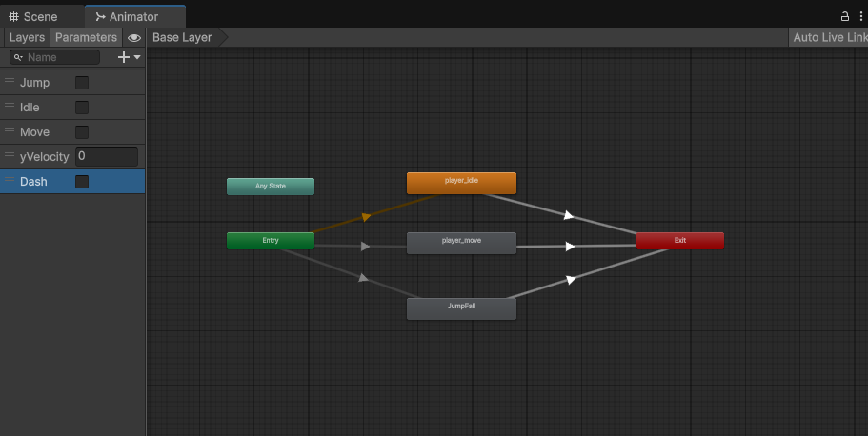Select the player_move to Exit transition arrow
868x436 pixels.
click(x=570, y=247)
